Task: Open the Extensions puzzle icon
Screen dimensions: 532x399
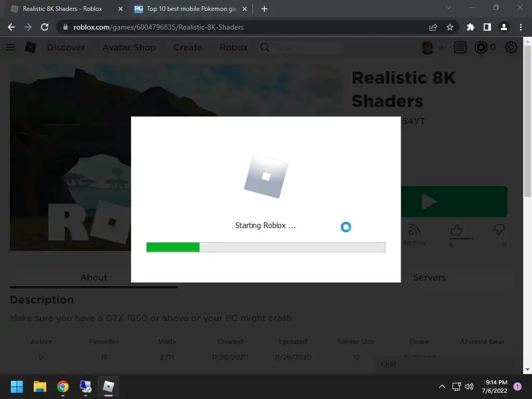Action: (x=471, y=27)
